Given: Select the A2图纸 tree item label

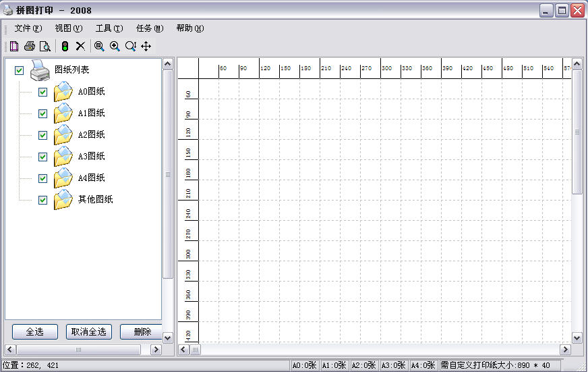Looking at the screenshot, I should pyautogui.click(x=91, y=135).
